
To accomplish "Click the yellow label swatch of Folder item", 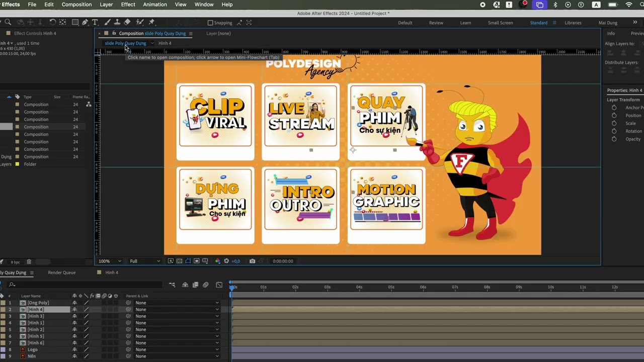I will (x=17, y=164).
